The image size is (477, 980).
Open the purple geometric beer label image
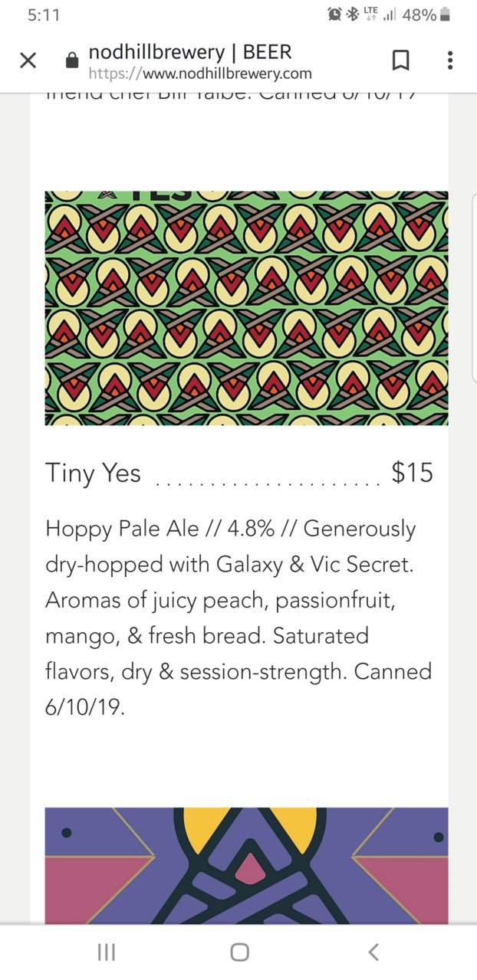click(x=246, y=865)
